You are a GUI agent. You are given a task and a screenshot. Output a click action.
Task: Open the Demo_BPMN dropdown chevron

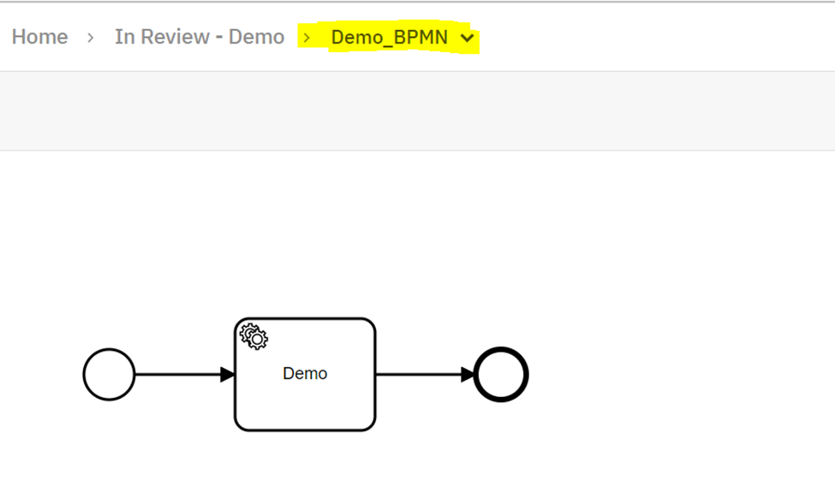point(468,38)
